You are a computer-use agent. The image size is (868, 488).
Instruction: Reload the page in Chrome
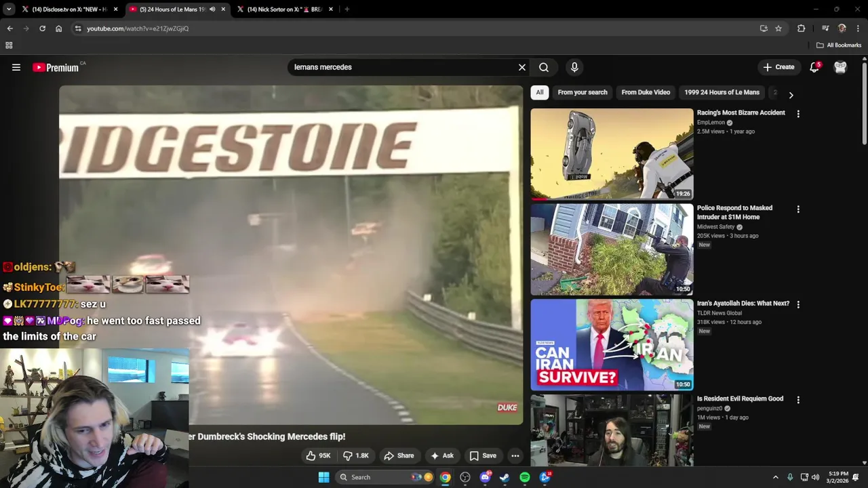[42, 28]
